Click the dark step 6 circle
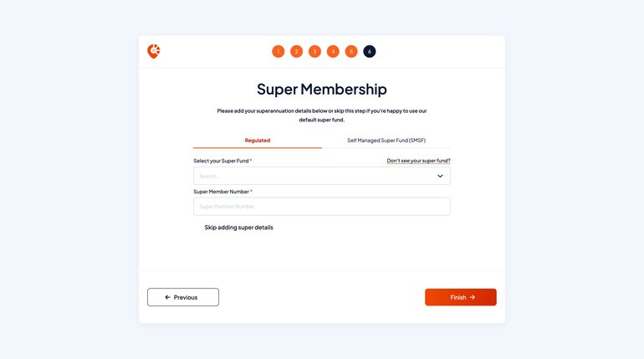The image size is (644, 359). 369,51
